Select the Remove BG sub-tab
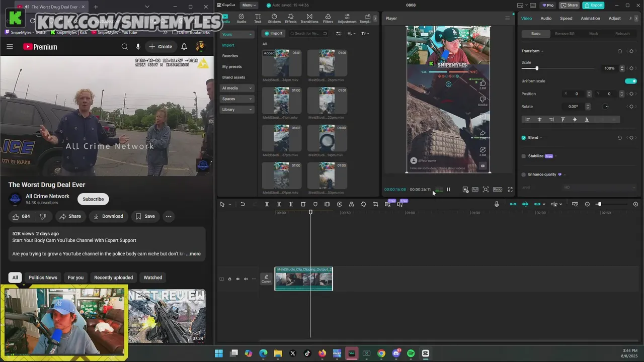The image size is (644, 362). [565, 34]
